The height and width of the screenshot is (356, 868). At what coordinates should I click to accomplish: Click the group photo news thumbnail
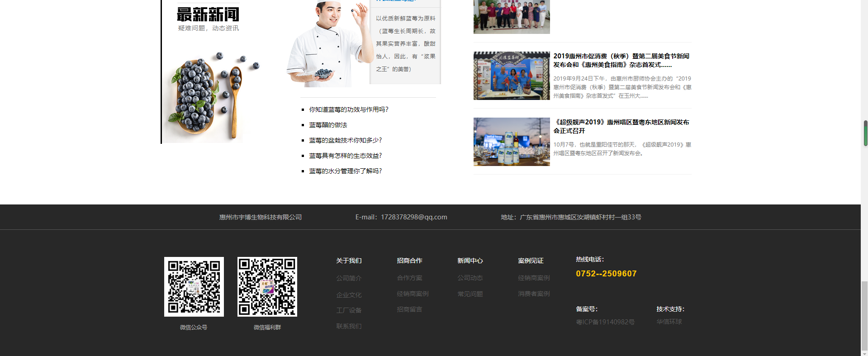(512, 17)
